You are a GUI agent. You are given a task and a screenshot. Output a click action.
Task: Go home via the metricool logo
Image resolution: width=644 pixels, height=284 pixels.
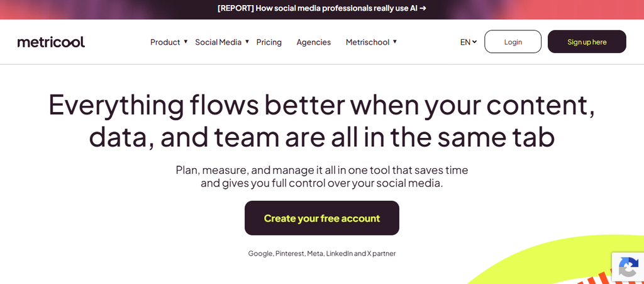(51, 42)
